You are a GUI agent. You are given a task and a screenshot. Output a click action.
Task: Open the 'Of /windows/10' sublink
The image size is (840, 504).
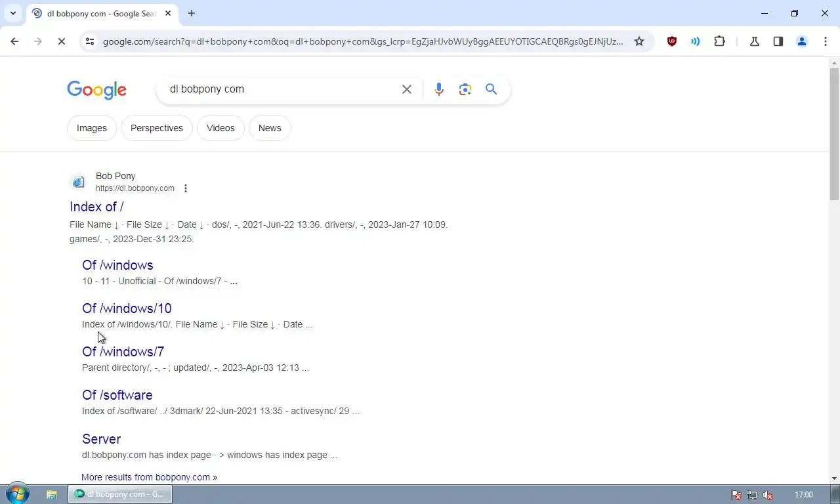coord(127,308)
